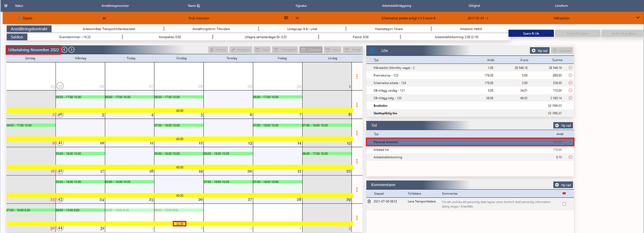This screenshot has width=644, height=233.
Task: Select the Bruttolön total row
Action: pyautogui.click(x=469, y=106)
